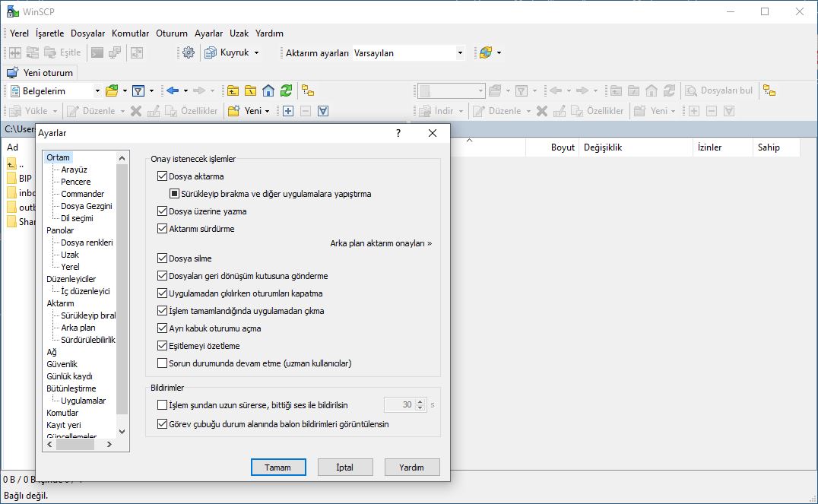Show the local directory tree icon

tap(308, 90)
